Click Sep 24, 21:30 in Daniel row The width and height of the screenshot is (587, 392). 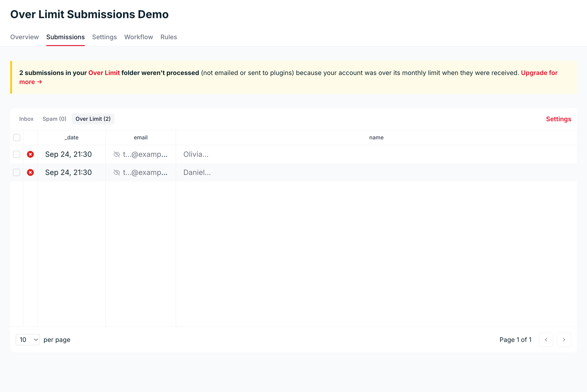[68, 172]
